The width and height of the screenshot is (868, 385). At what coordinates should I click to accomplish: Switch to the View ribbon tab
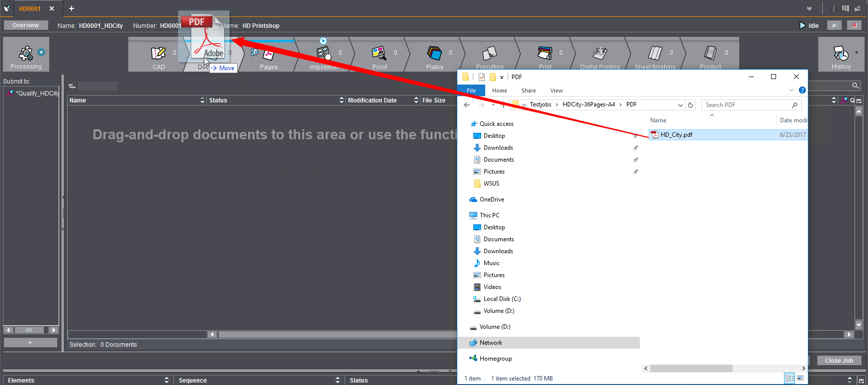pyautogui.click(x=556, y=91)
